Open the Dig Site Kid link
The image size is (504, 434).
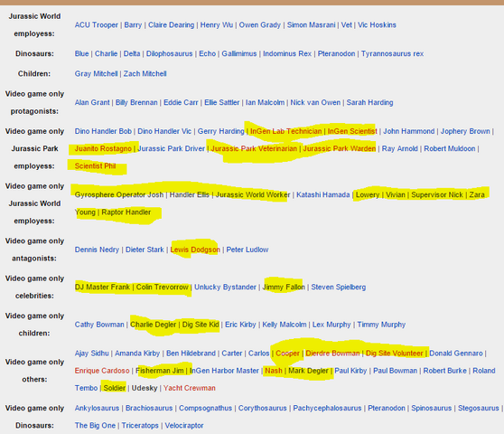[x=201, y=325]
